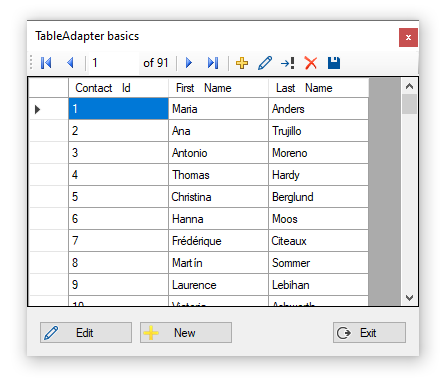The image size is (444, 378).
Task: Move to previous record arrow
Action: pos(70,63)
